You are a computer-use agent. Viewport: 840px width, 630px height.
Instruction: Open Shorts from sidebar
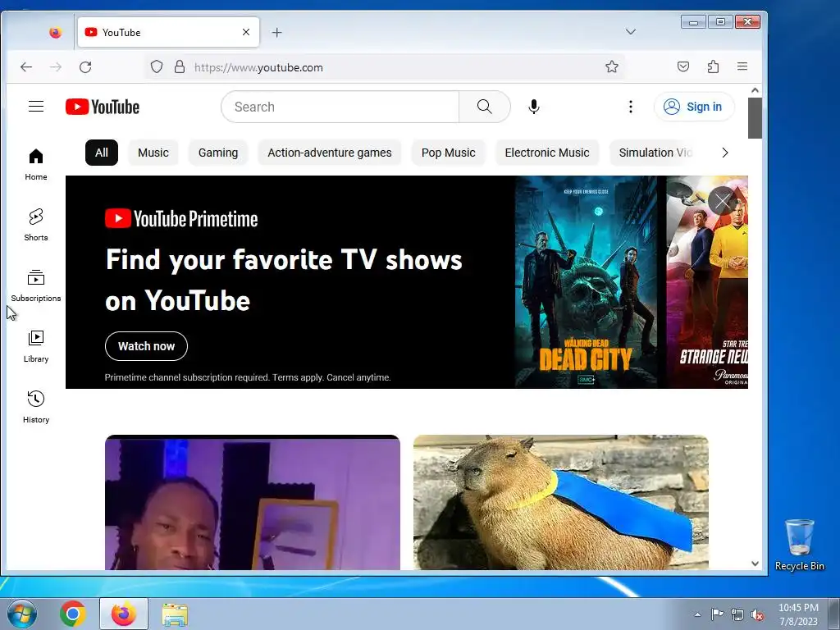(x=36, y=225)
